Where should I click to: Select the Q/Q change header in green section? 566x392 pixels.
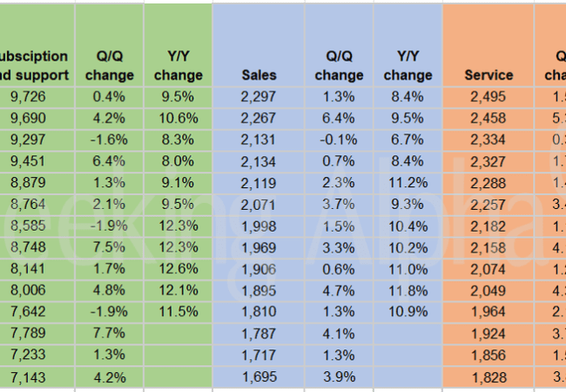[109, 64]
